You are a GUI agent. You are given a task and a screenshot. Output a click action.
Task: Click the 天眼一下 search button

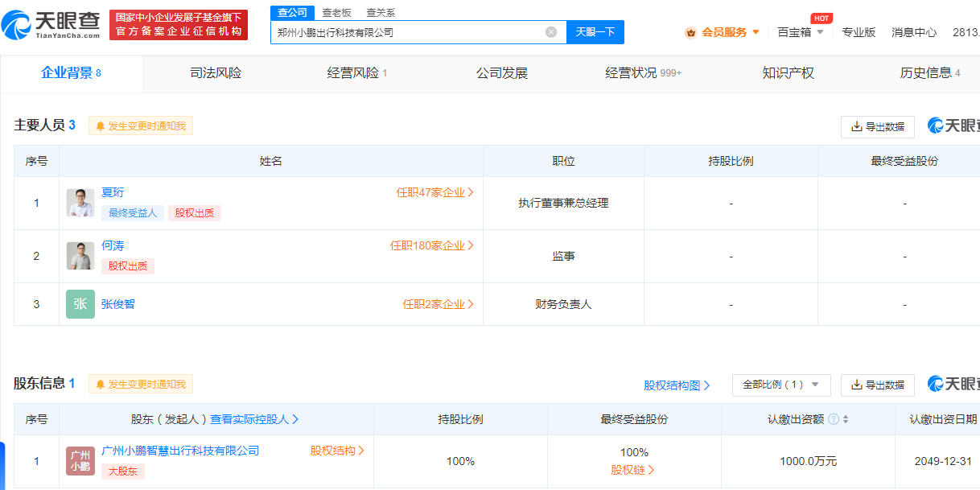coord(595,32)
